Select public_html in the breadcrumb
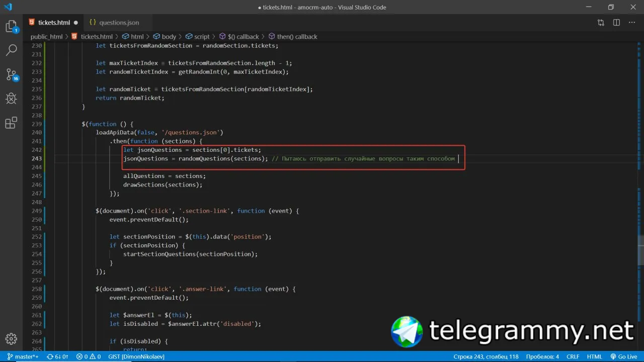 click(46, 37)
